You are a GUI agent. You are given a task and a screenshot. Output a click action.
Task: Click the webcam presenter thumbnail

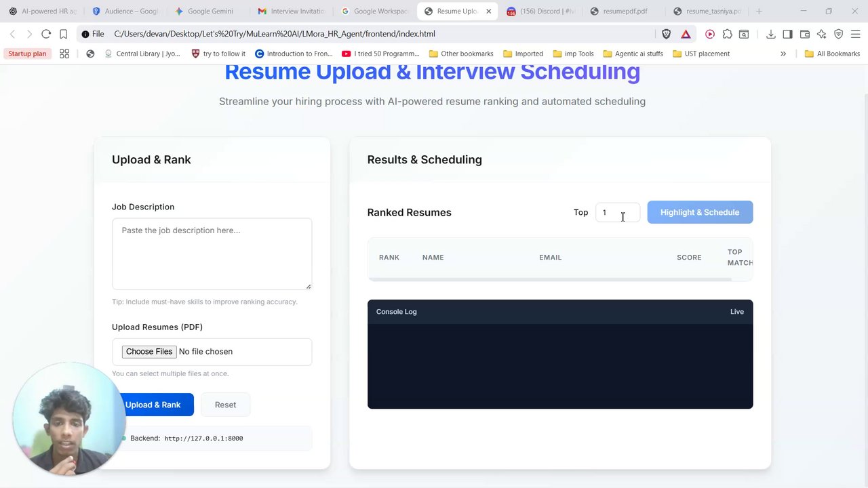68,418
